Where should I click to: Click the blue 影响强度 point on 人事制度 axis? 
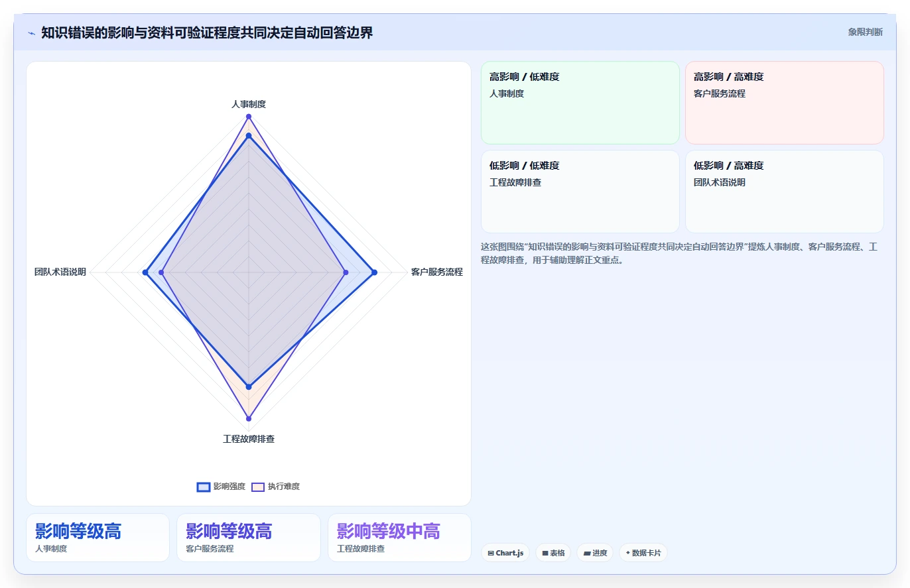[249, 136]
